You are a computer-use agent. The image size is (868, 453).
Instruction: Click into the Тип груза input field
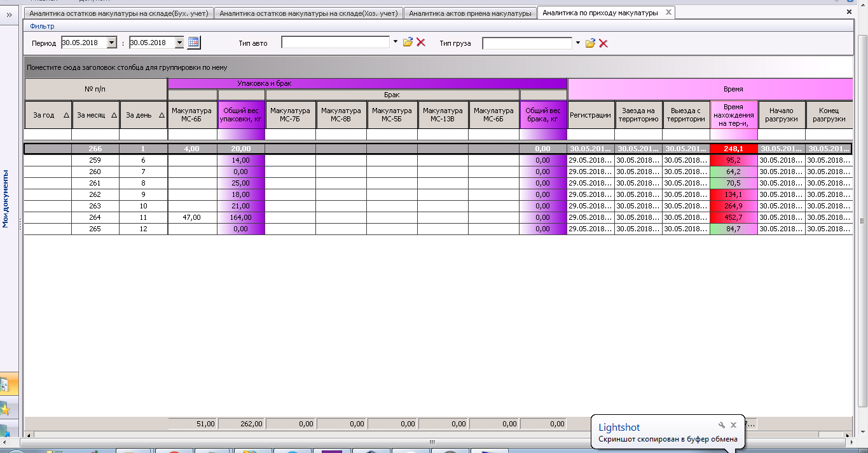point(527,43)
